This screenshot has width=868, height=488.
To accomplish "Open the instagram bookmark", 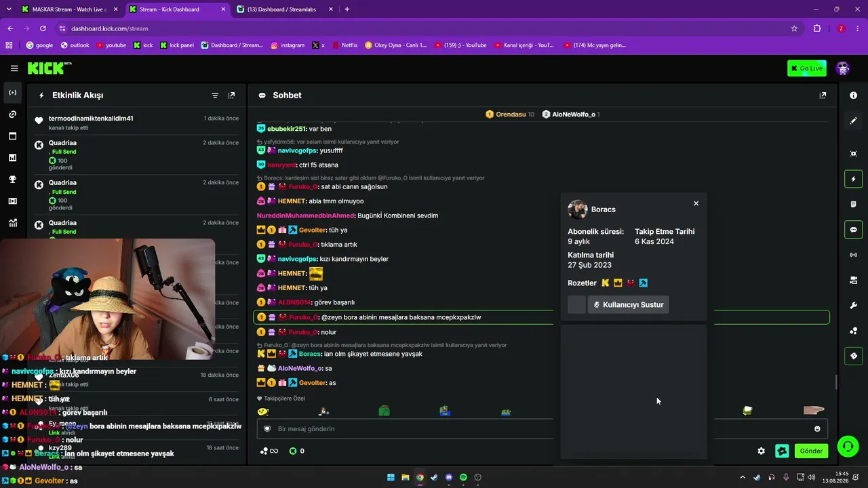I will (x=288, y=45).
